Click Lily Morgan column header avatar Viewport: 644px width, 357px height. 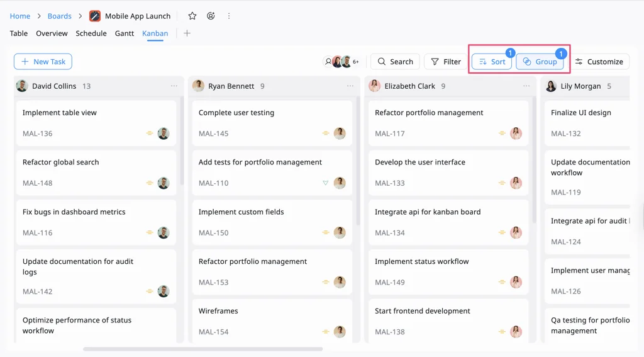(x=551, y=86)
